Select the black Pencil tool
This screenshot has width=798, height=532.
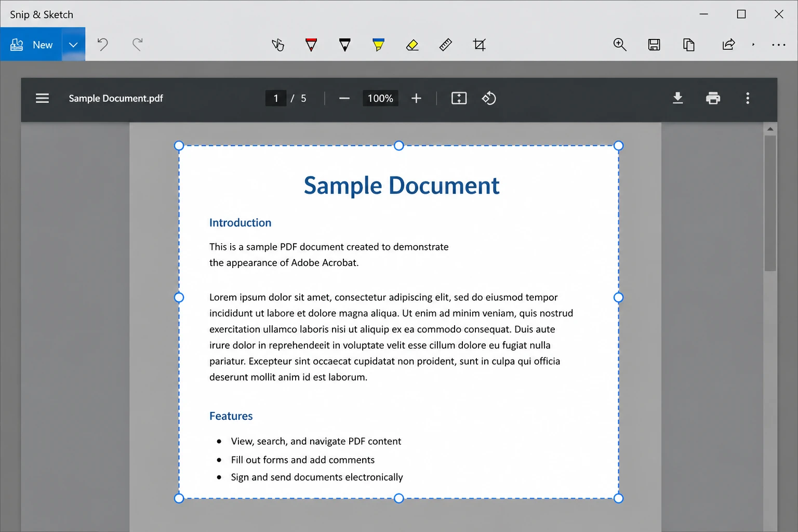pos(344,45)
